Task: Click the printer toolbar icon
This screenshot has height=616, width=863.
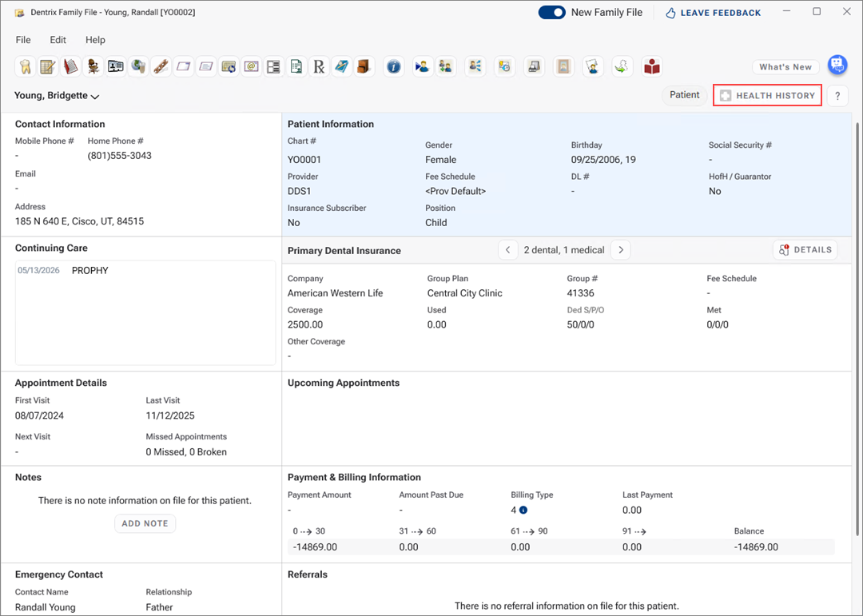Action: (535, 67)
